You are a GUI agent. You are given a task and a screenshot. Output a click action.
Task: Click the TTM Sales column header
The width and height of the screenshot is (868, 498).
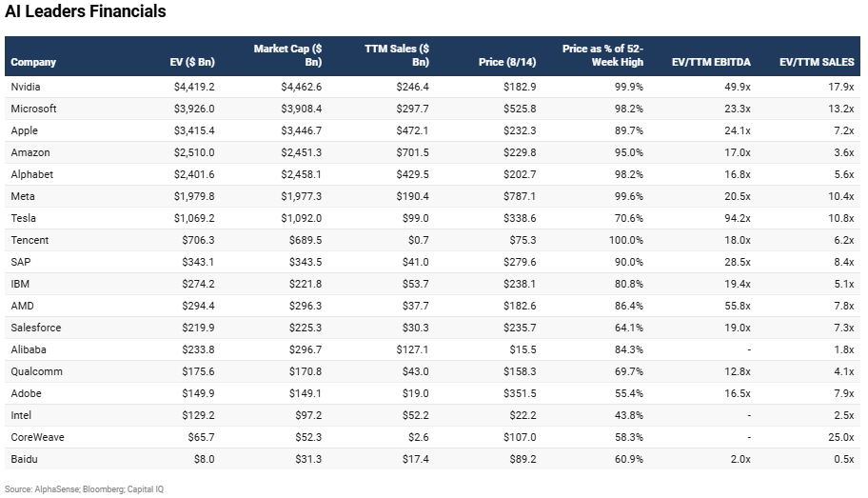click(x=397, y=55)
